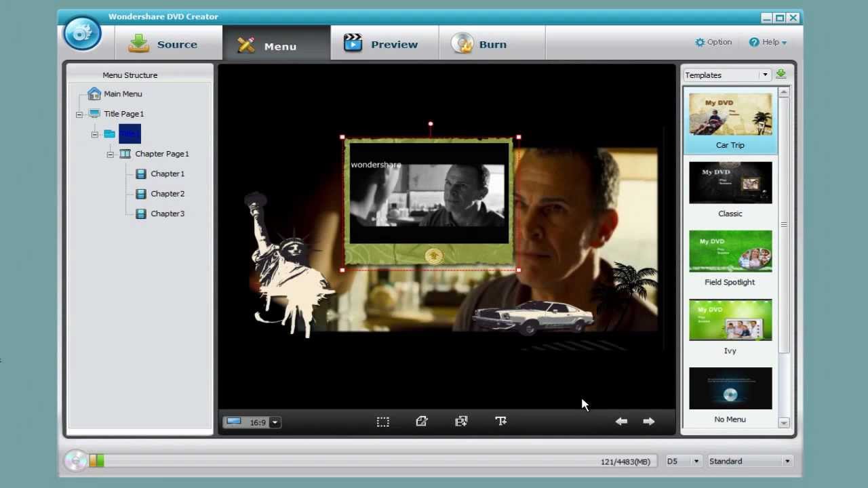Click the Option gear icon
The width and height of the screenshot is (868, 488).
[x=700, y=42]
